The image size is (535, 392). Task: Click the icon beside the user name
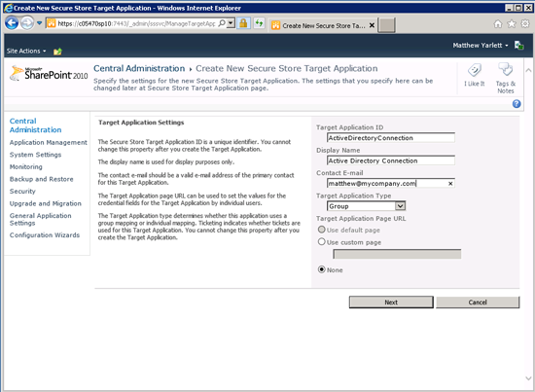[x=519, y=46]
